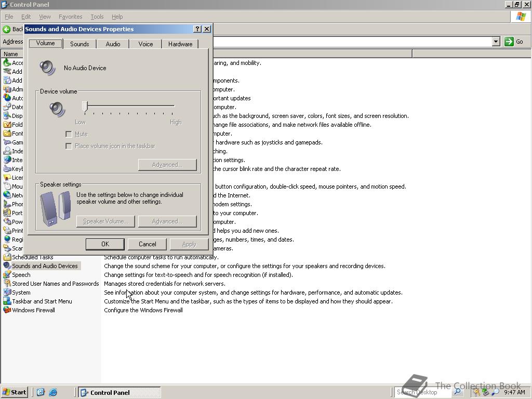
Task: Click the Control Panel taskbar button
Action: (119, 393)
